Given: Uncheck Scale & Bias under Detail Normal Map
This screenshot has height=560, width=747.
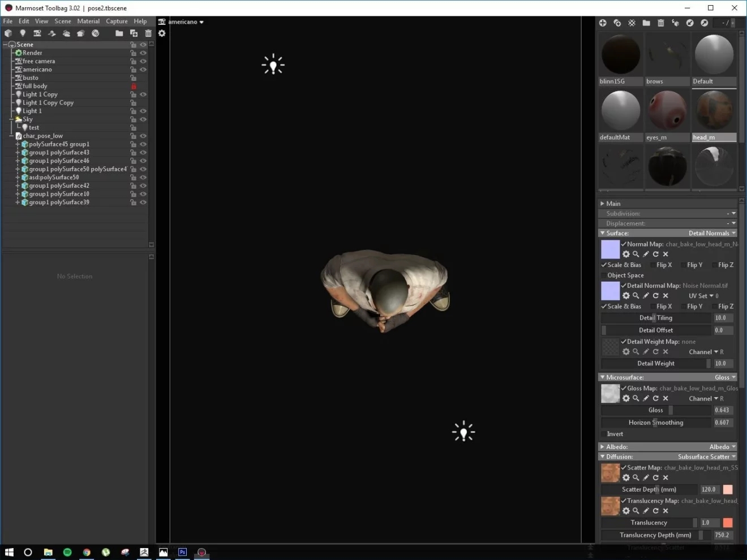Looking at the screenshot, I should (x=604, y=307).
